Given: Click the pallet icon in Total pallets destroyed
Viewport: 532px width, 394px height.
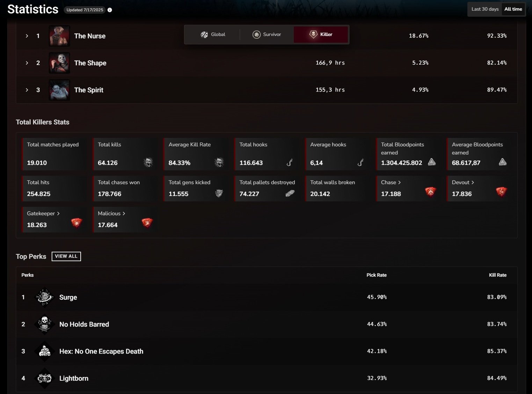Looking at the screenshot, I should click(x=290, y=193).
